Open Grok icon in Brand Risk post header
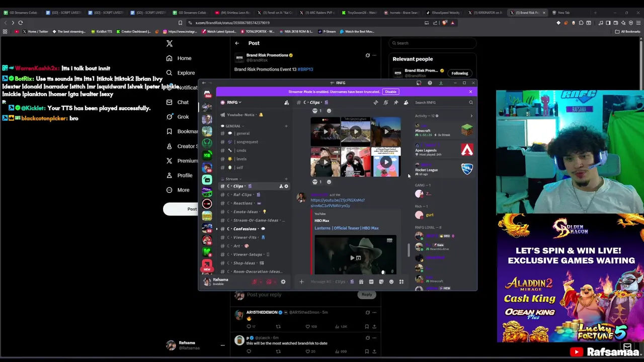This screenshot has width=644, height=362. pos(367,55)
